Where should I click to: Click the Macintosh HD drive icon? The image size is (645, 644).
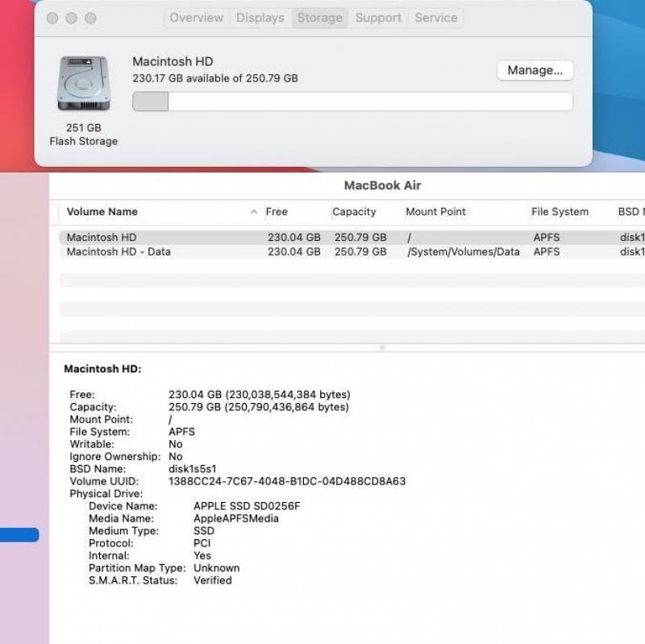(x=84, y=84)
